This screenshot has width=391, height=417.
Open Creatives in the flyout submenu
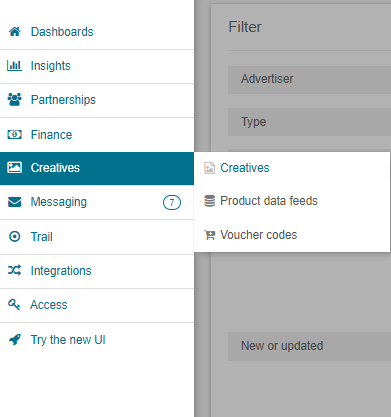coord(245,168)
